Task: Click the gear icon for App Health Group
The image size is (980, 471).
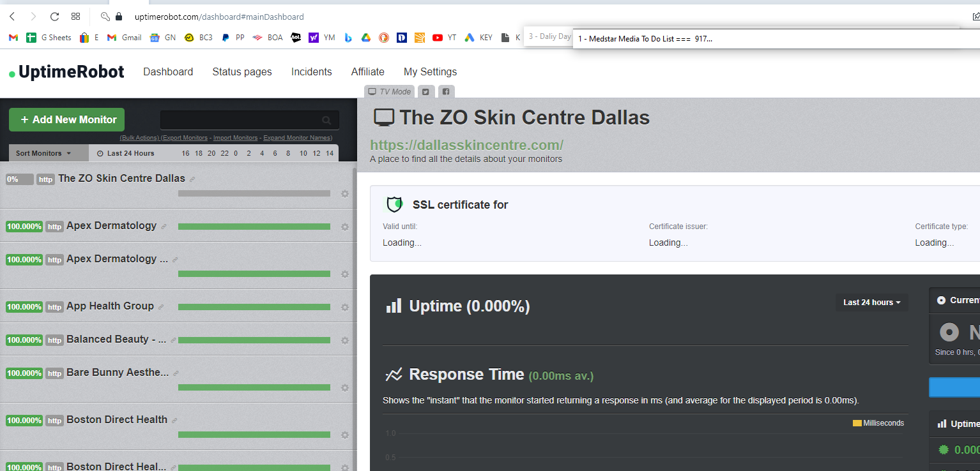Action: pyautogui.click(x=345, y=307)
